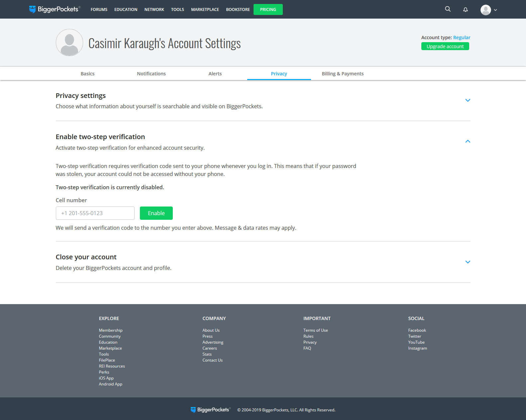Open footer Careers link

210,348
